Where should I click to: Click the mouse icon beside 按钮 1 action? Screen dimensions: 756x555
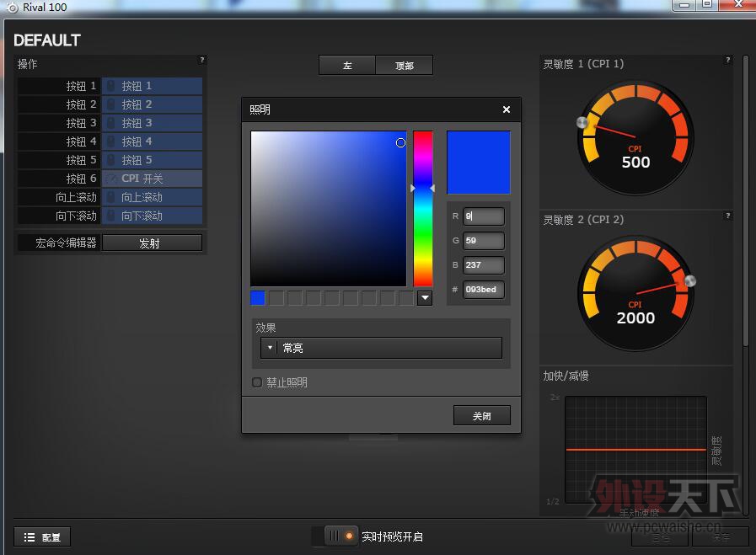point(111,86)
